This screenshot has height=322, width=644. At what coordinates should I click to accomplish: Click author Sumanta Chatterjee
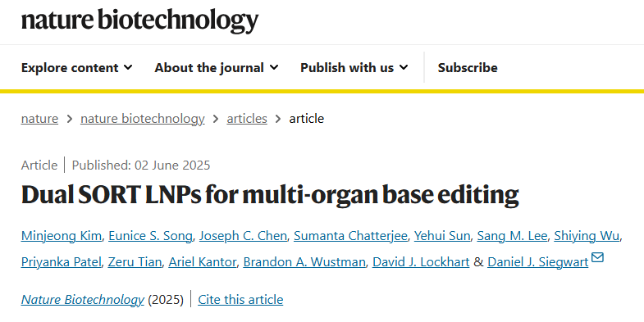coord(350,236)
